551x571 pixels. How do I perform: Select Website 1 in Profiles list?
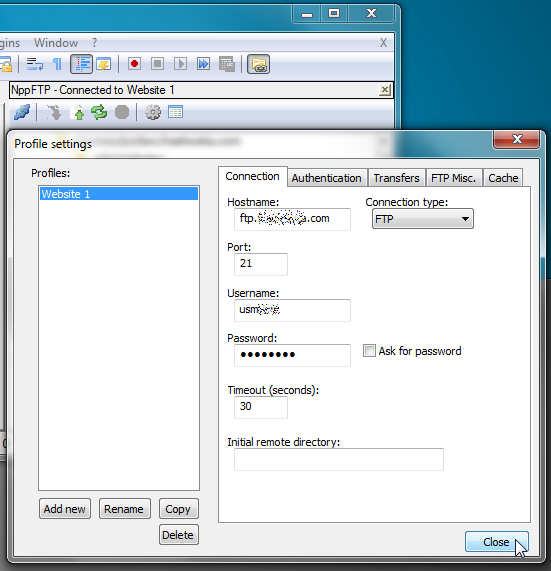119,194
